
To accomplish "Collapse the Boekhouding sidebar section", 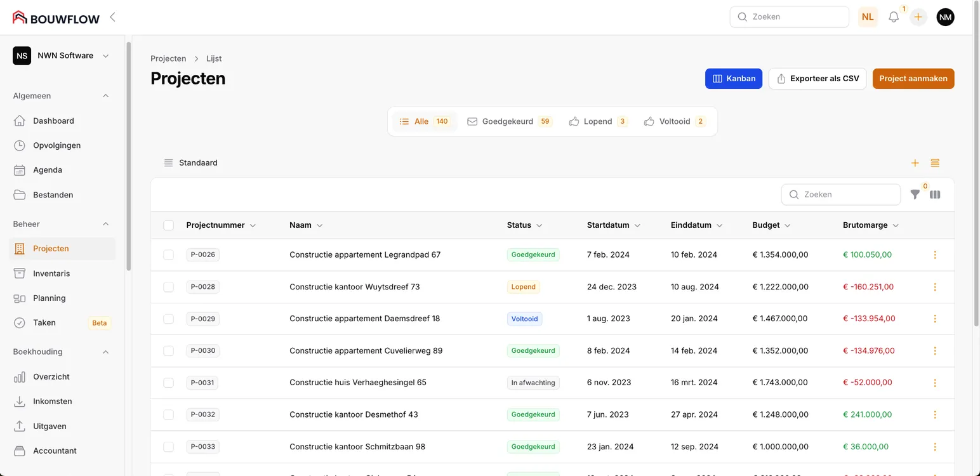I will pyautogui.click(x=105, y=351).
